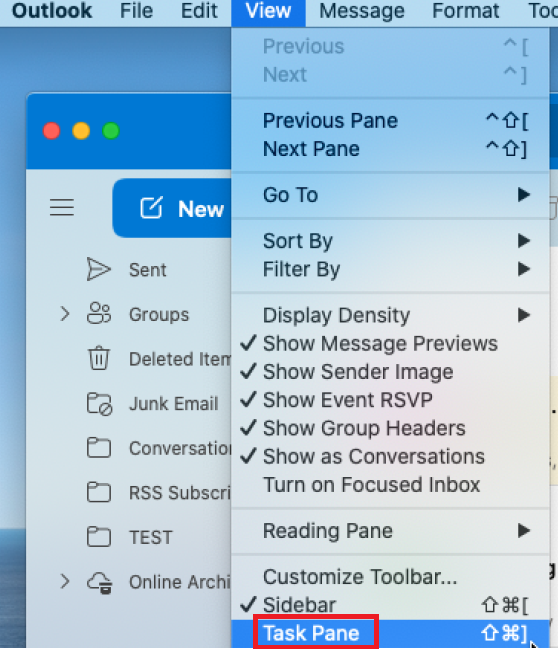Turn on Focused Inbox
The image size is (558, 649).
click(x=390, y=485)
